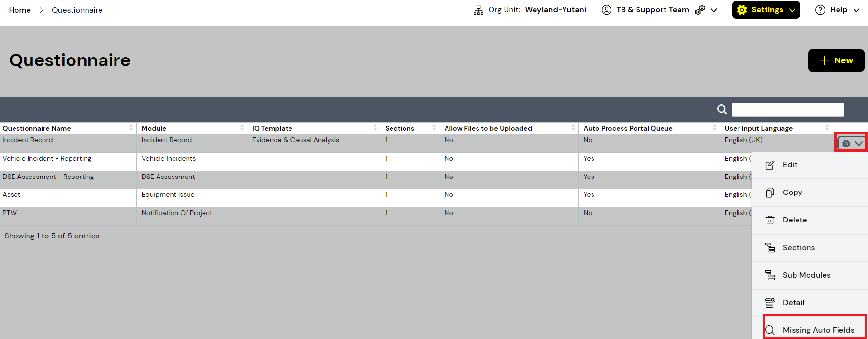Click the search magnifier icon above table
The width and height of the screenshot is (868, 339).
coord(722,109)
